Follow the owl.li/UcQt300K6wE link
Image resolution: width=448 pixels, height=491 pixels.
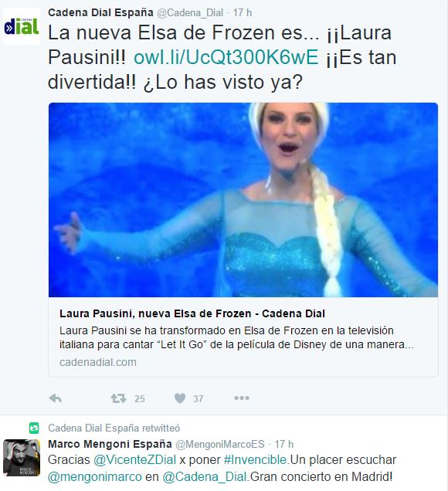click(x=226, y=57)
